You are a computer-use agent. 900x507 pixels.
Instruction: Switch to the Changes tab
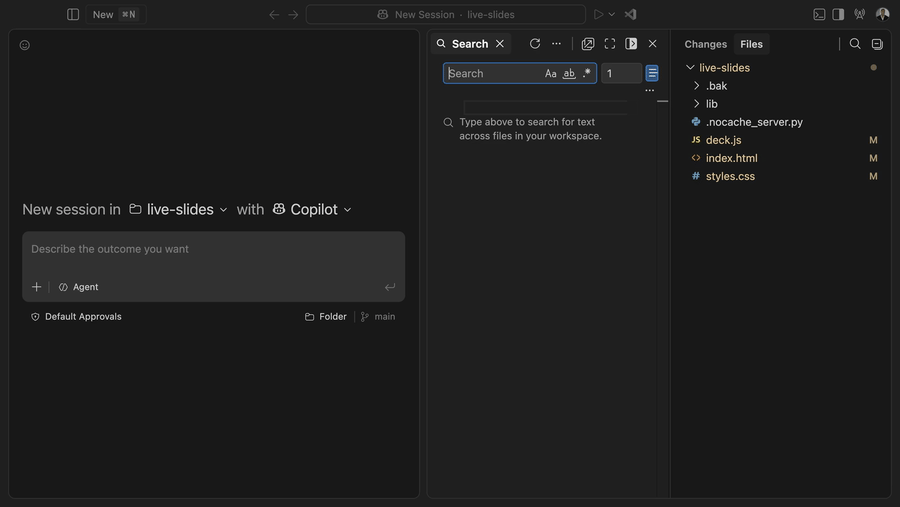[x=705, y=44]
